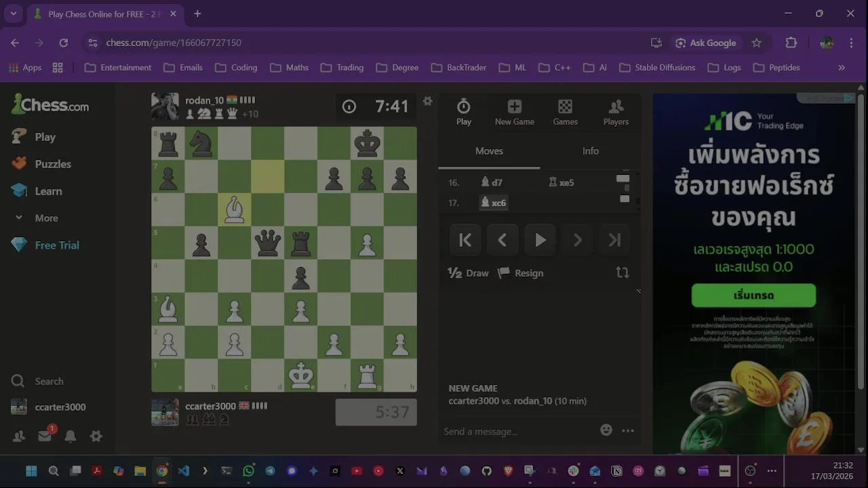The width and height of the screenshot is (868, 488).
Task: Click the Play stopwatch tab
Action: pyautogui.click(x=464, y=112)
